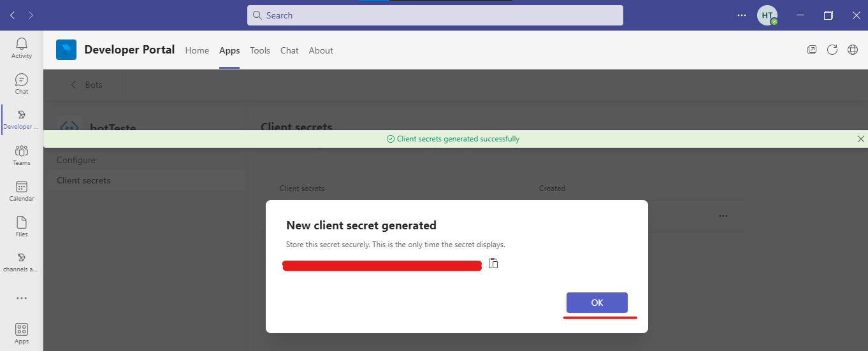
Task: Open row options ellipsis for client secret
Action: pyautogui.click(x=723, y=216)
